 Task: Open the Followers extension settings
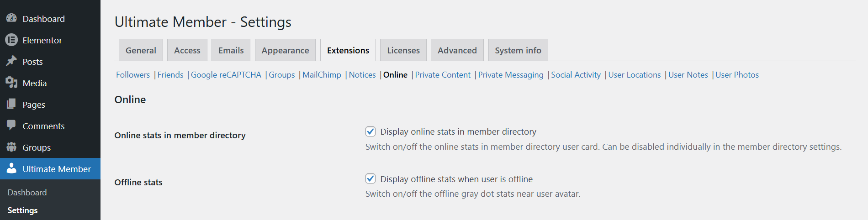point(133,75)
